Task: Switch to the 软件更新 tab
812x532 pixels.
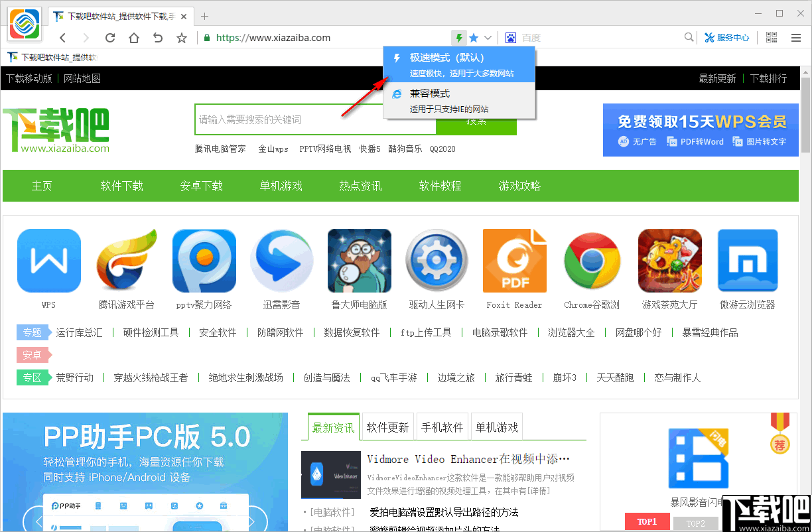Action: tap(387, 427)
